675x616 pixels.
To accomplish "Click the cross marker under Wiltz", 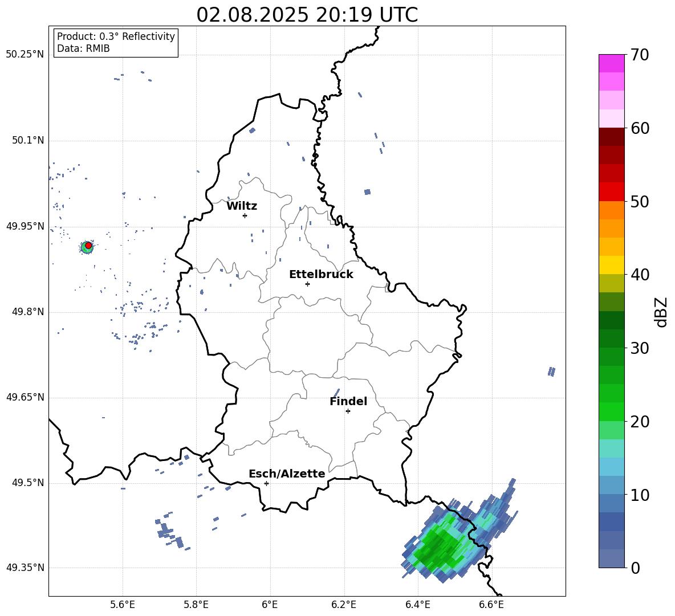I will pos(245,215).
